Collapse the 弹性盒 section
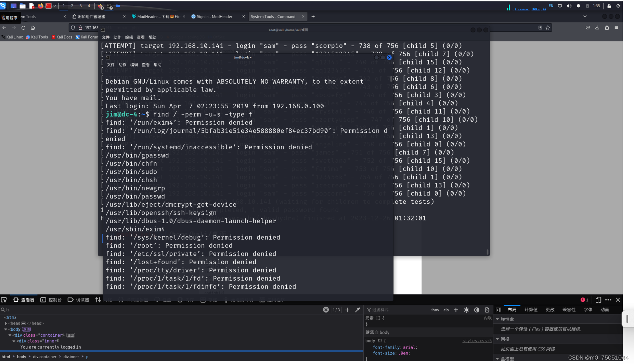This screenshot has width=634, height=364. pos(498,319)
